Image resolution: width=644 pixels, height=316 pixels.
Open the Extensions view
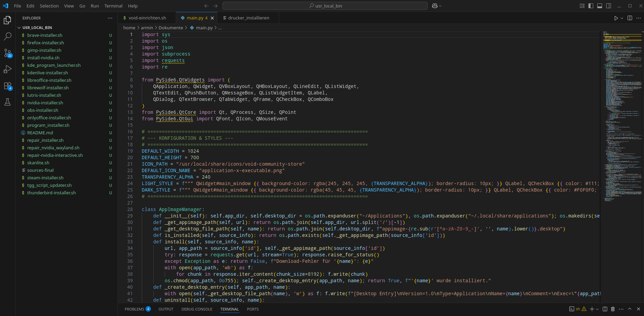(7, 86)
